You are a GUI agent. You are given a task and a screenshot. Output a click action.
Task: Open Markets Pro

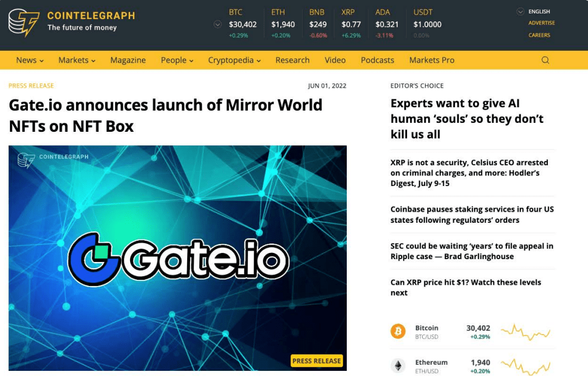[x=431, y=60]
